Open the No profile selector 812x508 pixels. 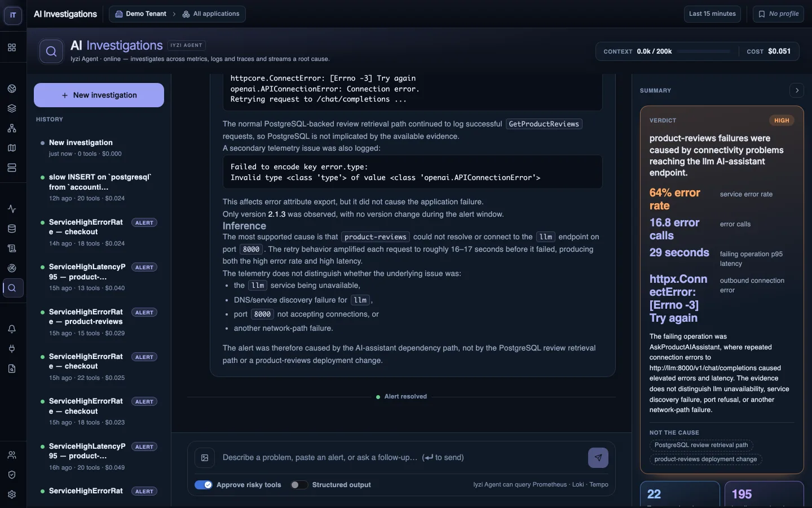click(x=778, y=14)
